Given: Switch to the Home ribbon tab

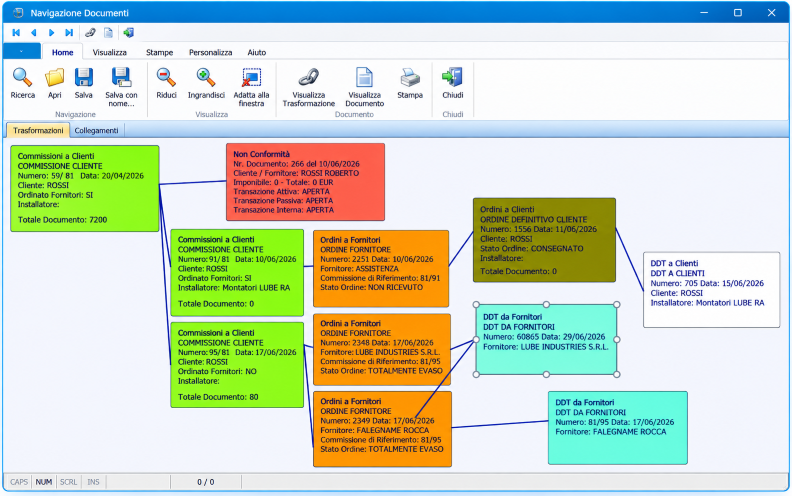Looking at the screenshot, I should coord(63,52).
